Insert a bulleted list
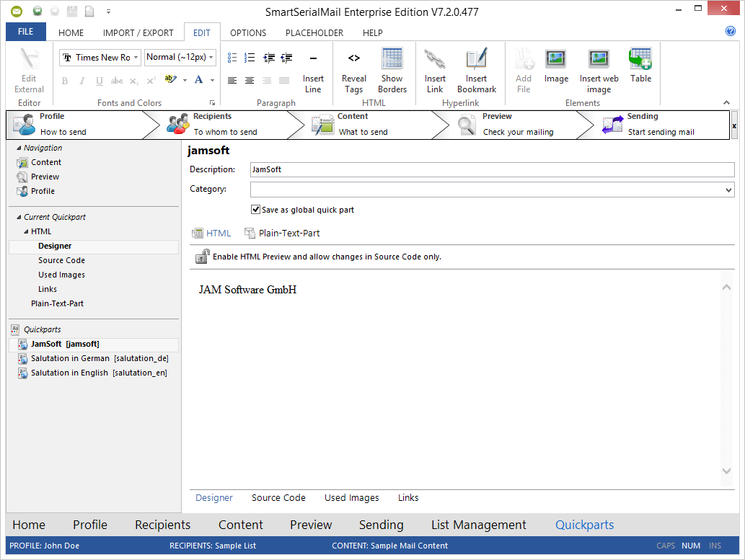The height and width of the screenshot is (560, 745). (232, 58)
